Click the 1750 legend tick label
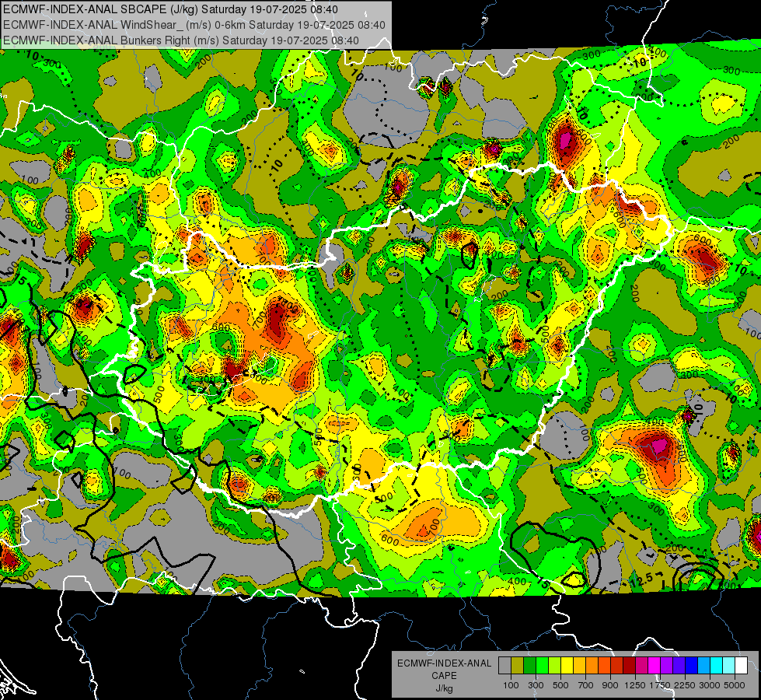This screenshot has width=761, height=700. coord(660,685)
